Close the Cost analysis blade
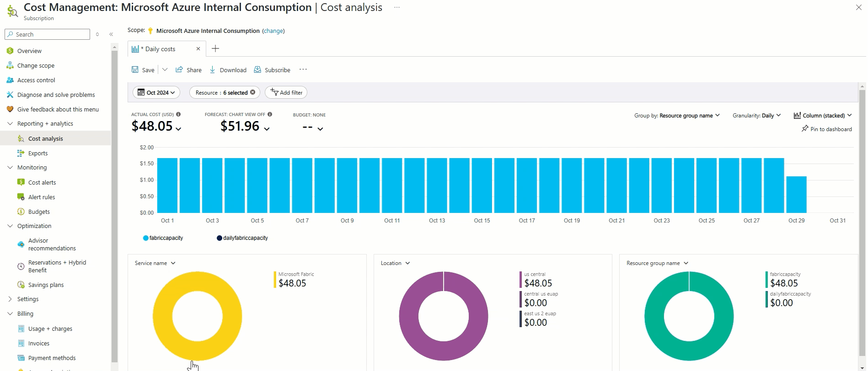Viewport: 868px width, 371px height. [x=858, y=7]
